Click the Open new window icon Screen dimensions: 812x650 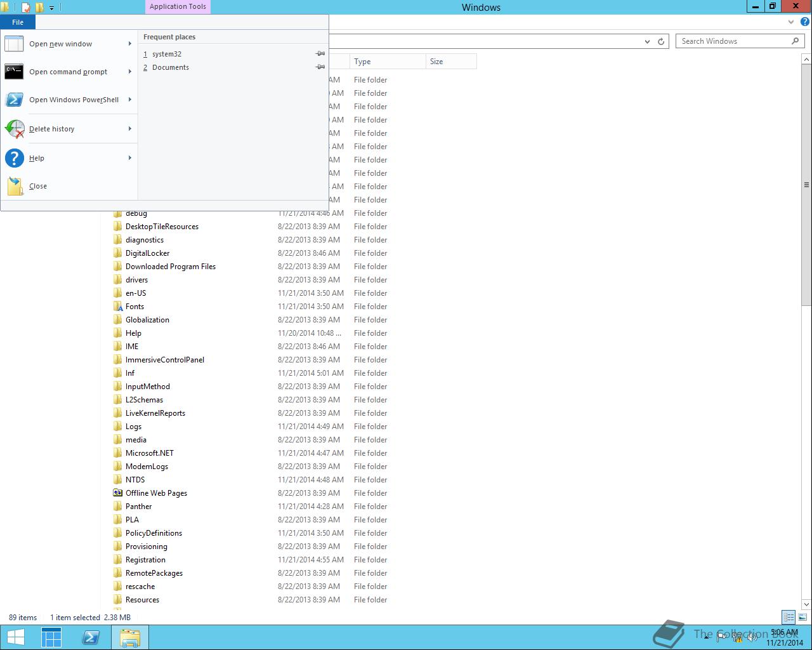click(x=14, y=44)
